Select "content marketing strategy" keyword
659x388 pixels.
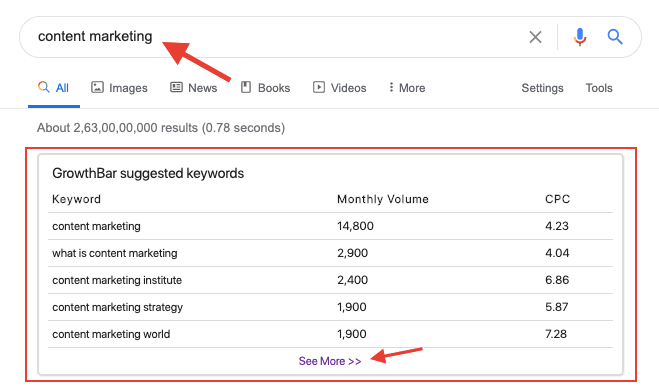[x=117, y=307]
